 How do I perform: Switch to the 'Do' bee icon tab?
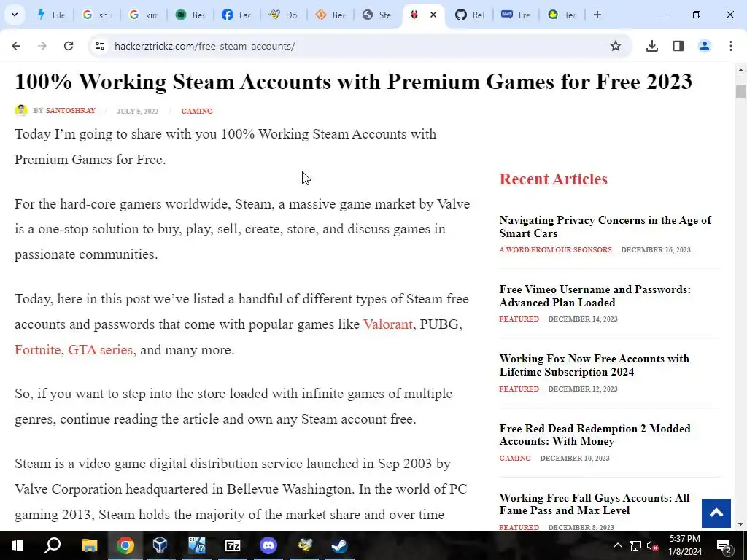coord(284,15)
